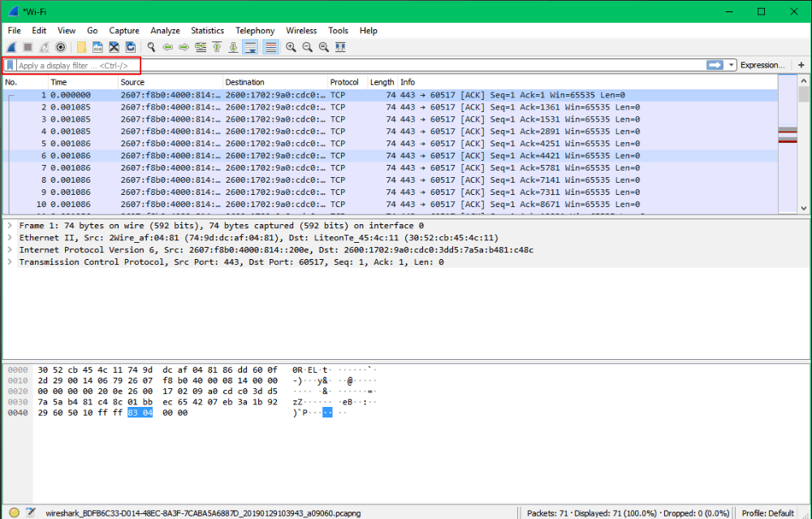Open expert information yellow circle icon
Viewport: 812px width, 519px height.
click(14, 513)
